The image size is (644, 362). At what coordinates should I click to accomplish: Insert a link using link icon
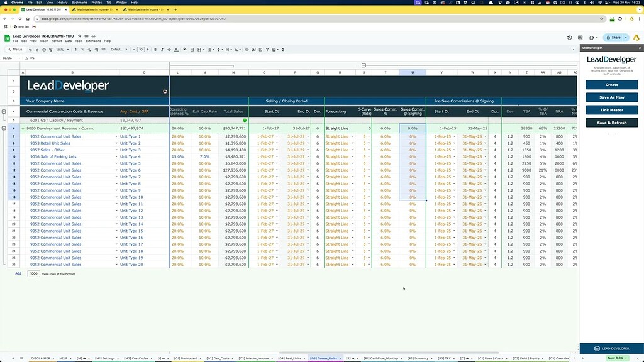tap(247, 50)
